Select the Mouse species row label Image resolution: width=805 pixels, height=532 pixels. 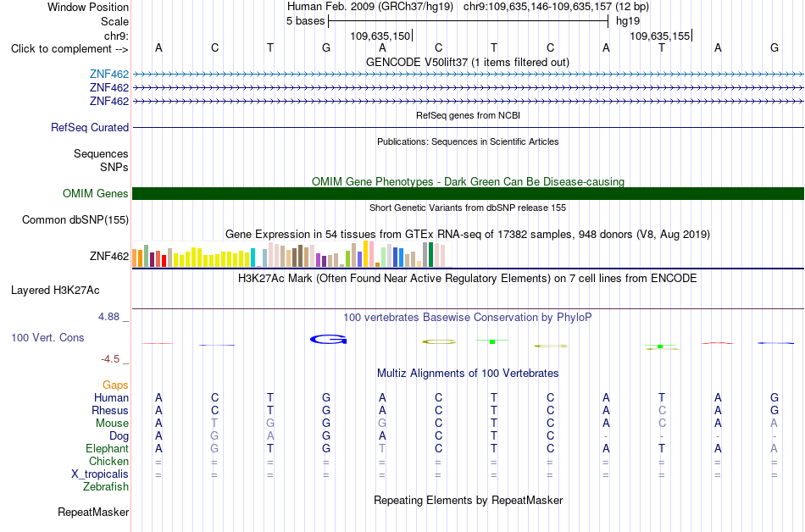(x=112, y=424)
